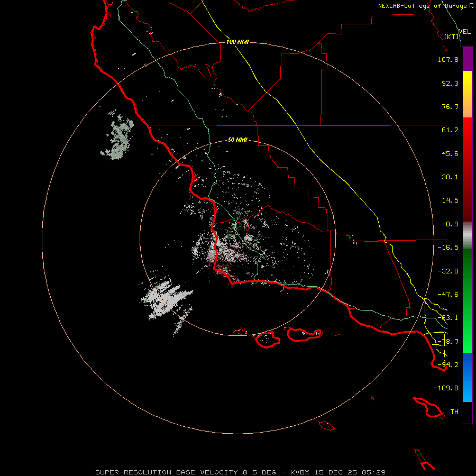Select the 14.5 legend value
Screen dimensions: 476x476
click(450, 200)
